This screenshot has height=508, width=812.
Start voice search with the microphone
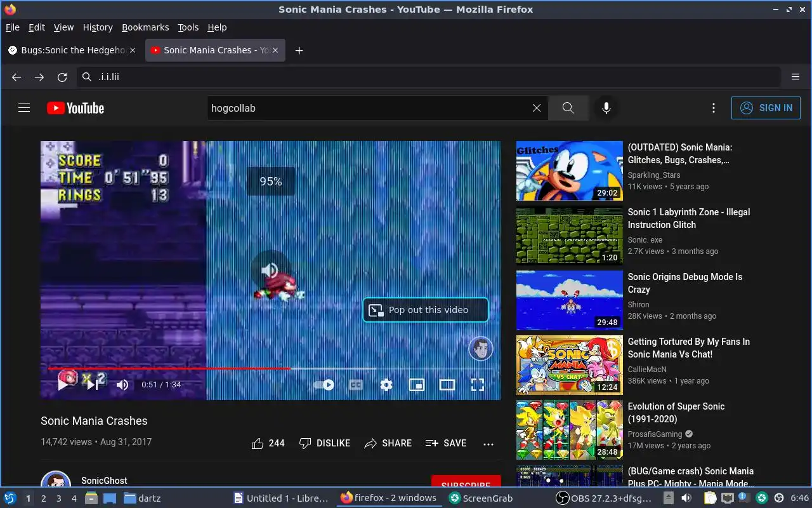606,108
